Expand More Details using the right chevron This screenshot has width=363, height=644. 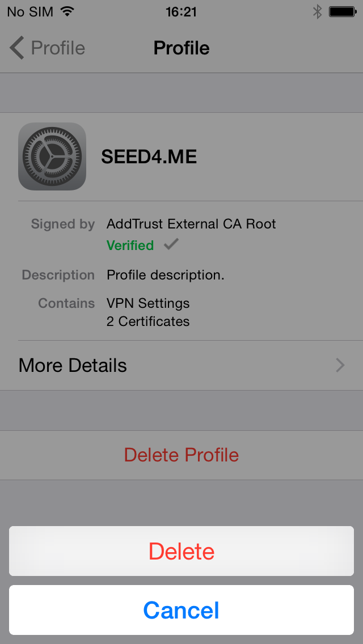pos(340,365)
